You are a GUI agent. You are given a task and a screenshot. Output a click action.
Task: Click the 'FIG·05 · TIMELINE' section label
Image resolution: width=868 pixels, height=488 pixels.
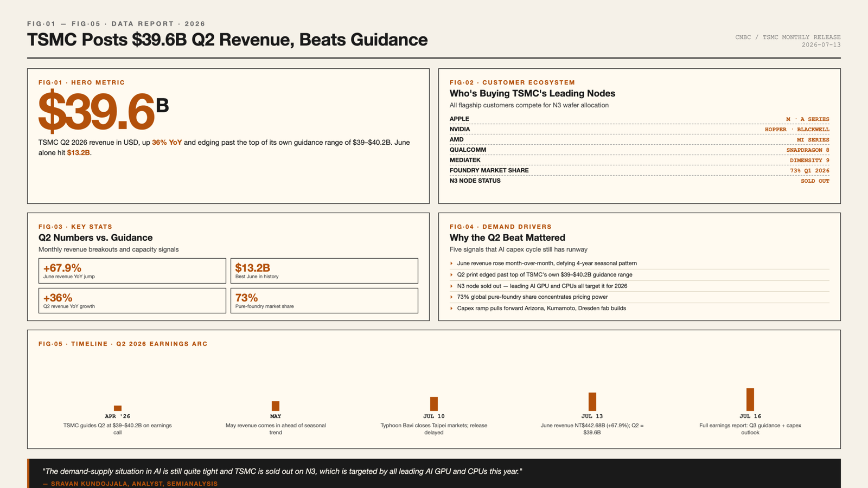123,344
